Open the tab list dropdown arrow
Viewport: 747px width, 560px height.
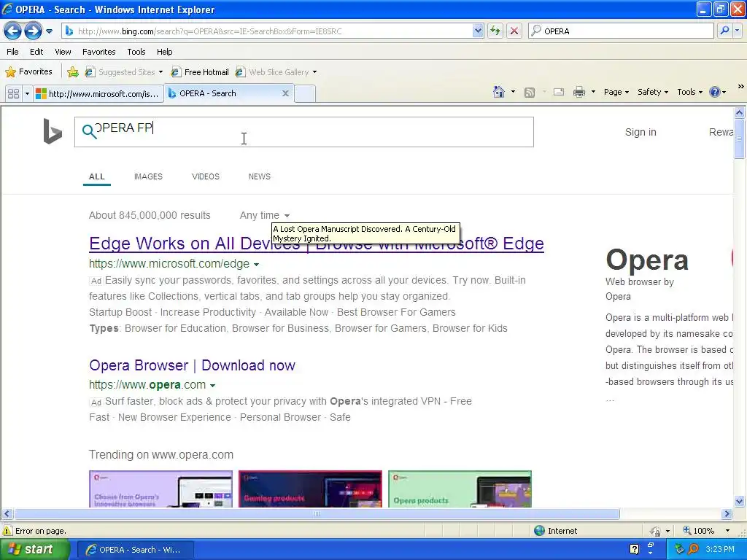[27, 93]
